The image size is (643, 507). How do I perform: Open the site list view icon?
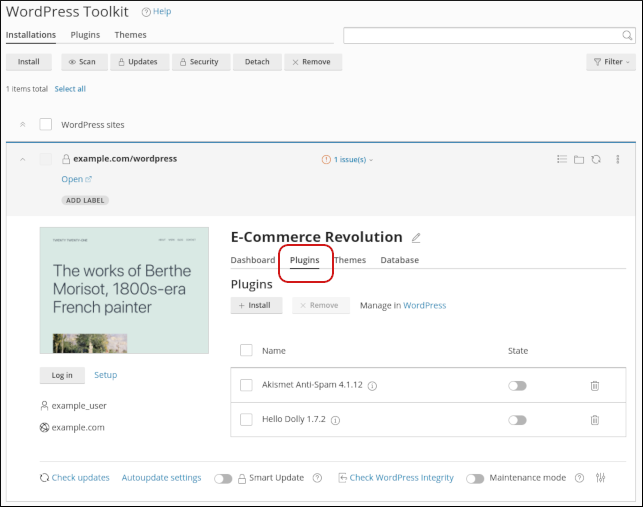point(562,159)
